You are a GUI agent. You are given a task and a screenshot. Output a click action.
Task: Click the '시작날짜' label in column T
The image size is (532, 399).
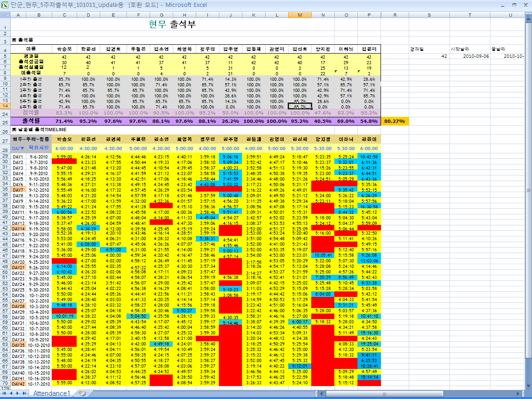coord(460,49)
